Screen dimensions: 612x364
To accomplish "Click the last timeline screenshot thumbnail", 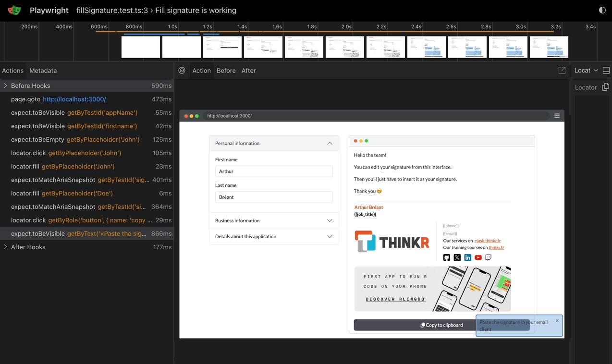I will 549,47.
